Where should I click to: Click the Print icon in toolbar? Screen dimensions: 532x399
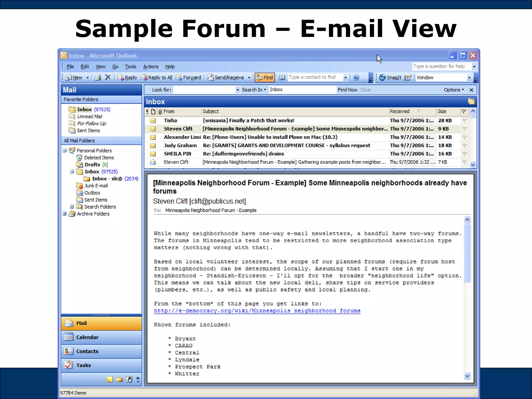coord(98,77)
